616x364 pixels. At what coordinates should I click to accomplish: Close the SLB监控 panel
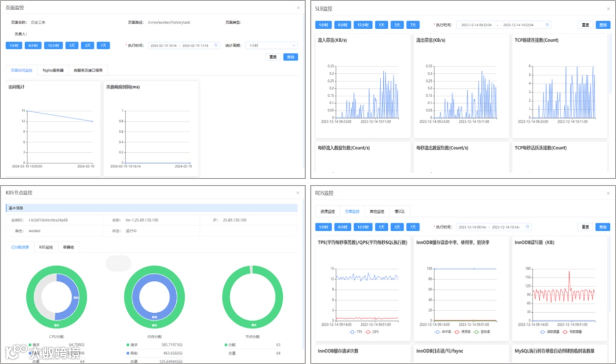[x=609, y=9]
